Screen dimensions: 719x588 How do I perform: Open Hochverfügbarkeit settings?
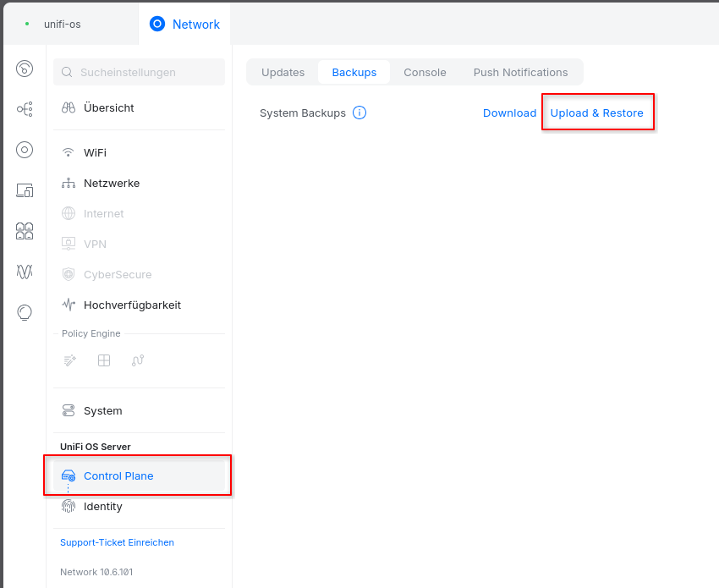click(x=139, y=305)
